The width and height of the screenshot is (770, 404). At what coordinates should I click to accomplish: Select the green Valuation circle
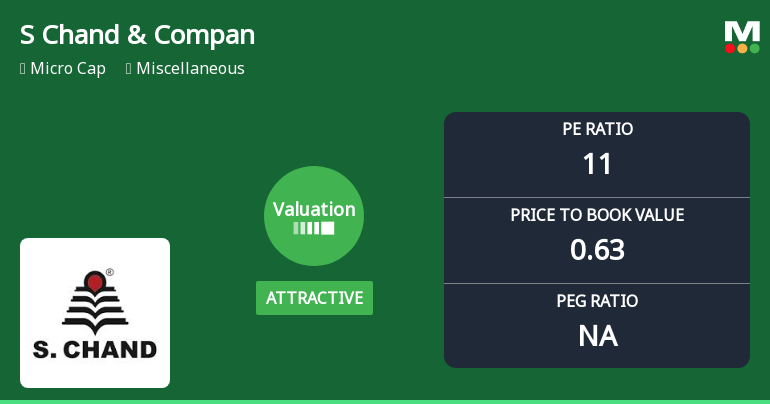pos(314,215)
